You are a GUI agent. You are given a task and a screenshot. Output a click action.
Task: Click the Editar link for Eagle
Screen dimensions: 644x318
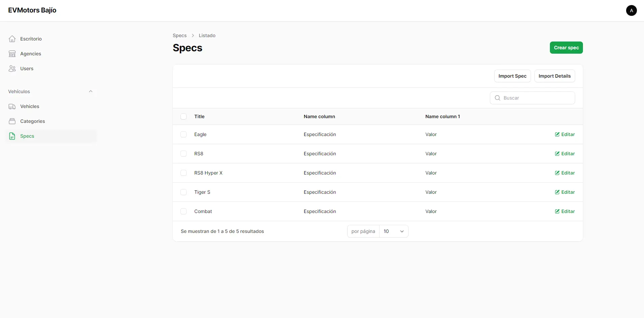pos(565,134)
